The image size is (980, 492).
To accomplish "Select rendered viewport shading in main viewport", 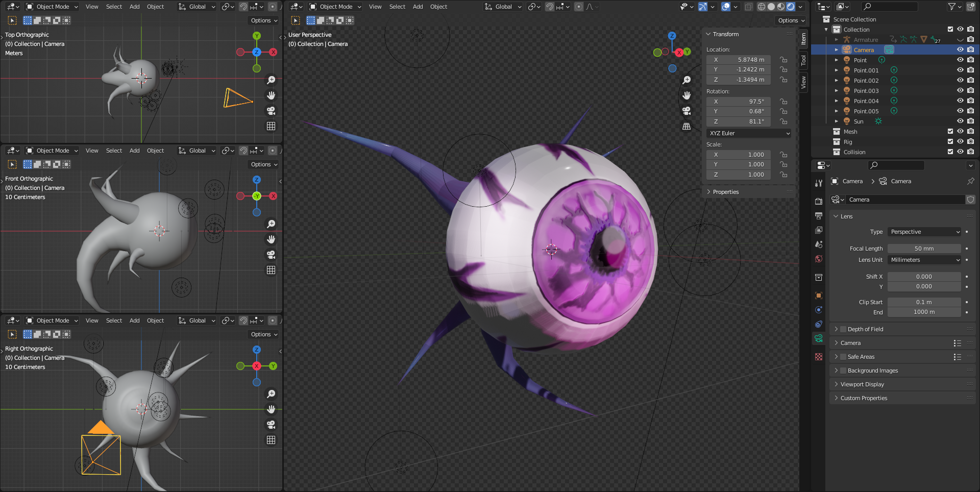I will pos(791,7).
